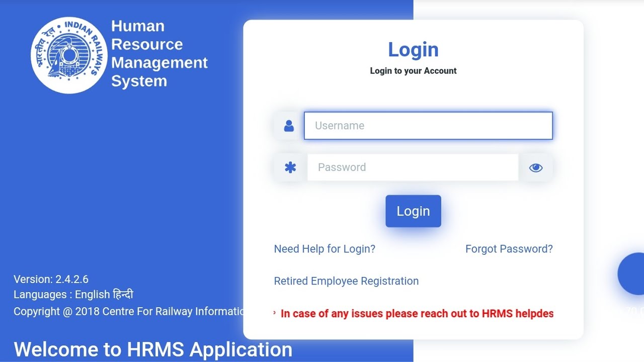Click the Version: 2.4.2.6 text
The image size is (644, 362).
(51, 279)
